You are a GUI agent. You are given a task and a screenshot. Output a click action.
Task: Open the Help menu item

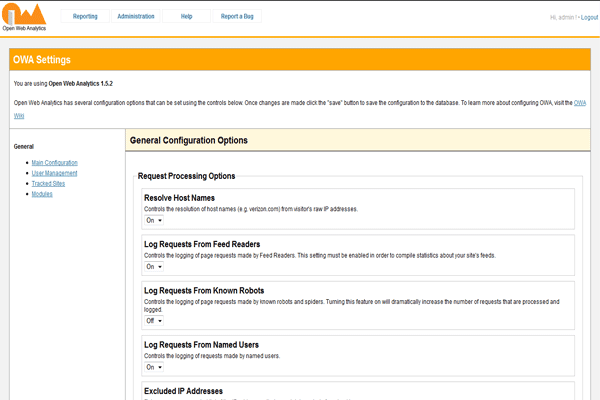[186, 17]
